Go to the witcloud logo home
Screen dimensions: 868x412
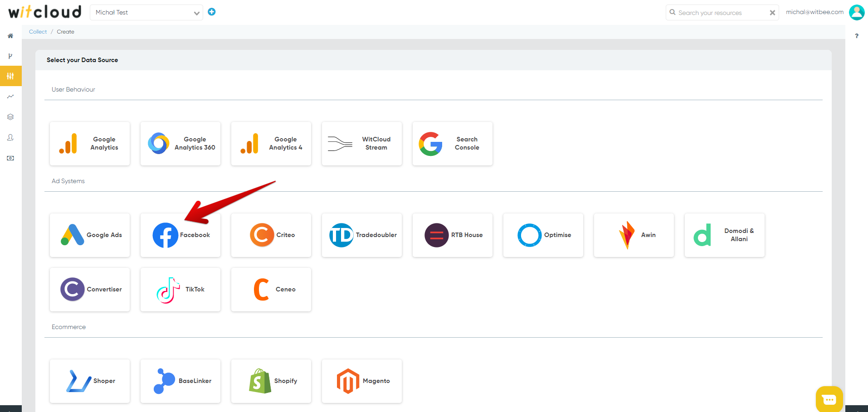[45, 12]
